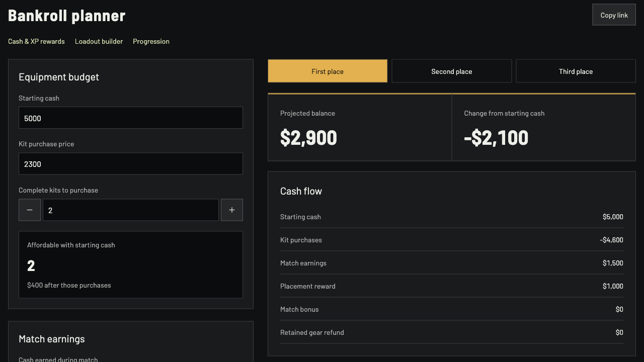This screenshot has width=644, height=362.
Task: Open the Progression link
Action: [x=151, y=41]
